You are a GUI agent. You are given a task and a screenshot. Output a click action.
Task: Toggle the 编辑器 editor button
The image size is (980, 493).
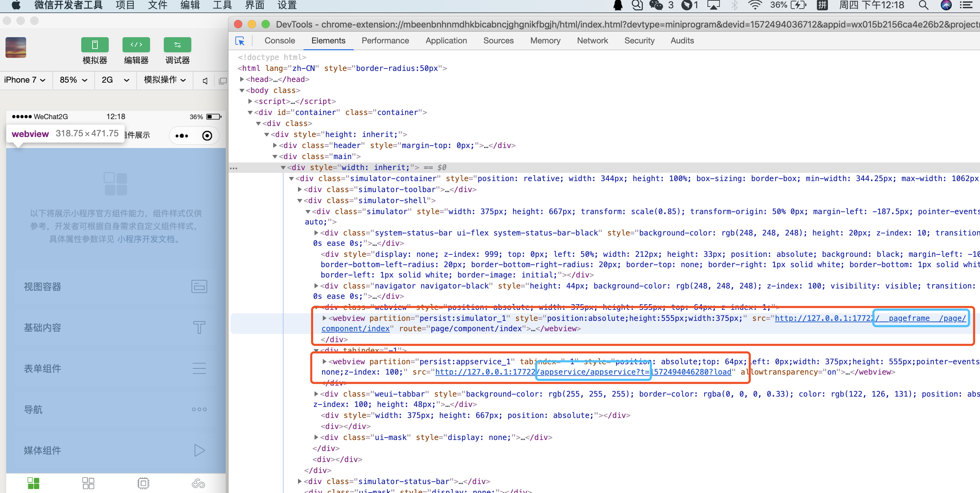coord(136,45)
